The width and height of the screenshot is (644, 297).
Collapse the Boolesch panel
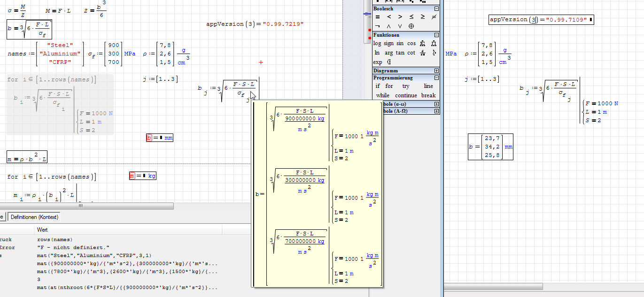(436, 8)
